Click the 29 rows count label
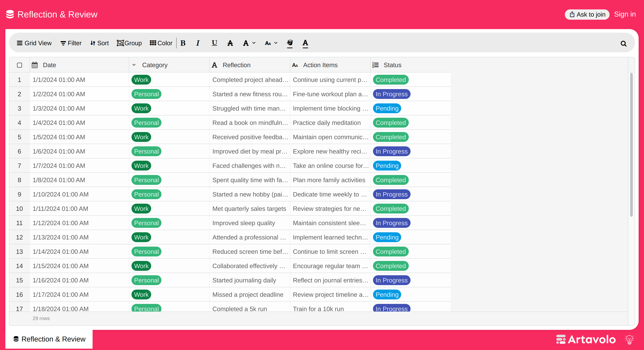The width and height of the screenshot is (644, 350). coord(41,318)
